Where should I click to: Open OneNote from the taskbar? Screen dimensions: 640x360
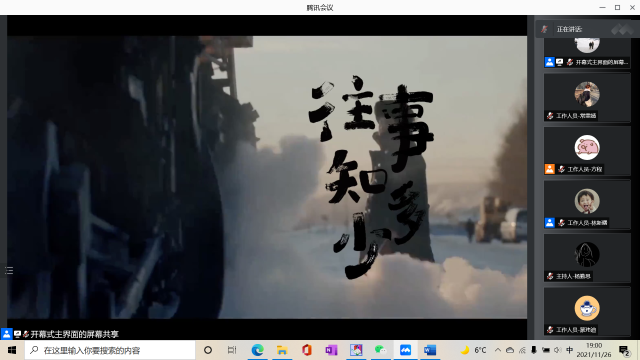[331, 350]
